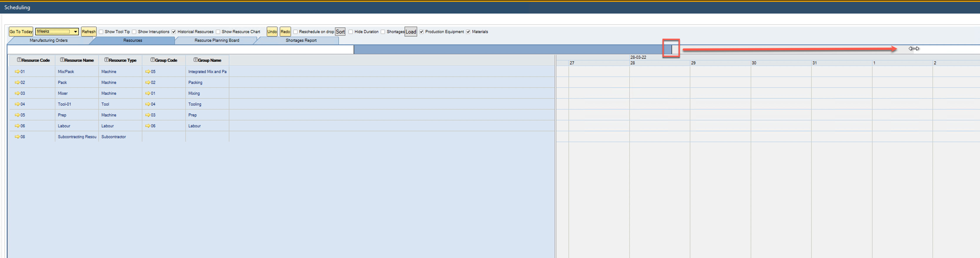Switch to Manufacturing Orders tab

click(x=49, y=40)
